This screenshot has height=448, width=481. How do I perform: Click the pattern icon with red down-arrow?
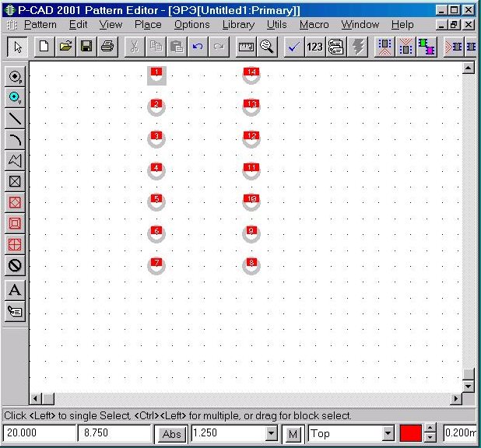pyautogui.click(x=406, y=47)
